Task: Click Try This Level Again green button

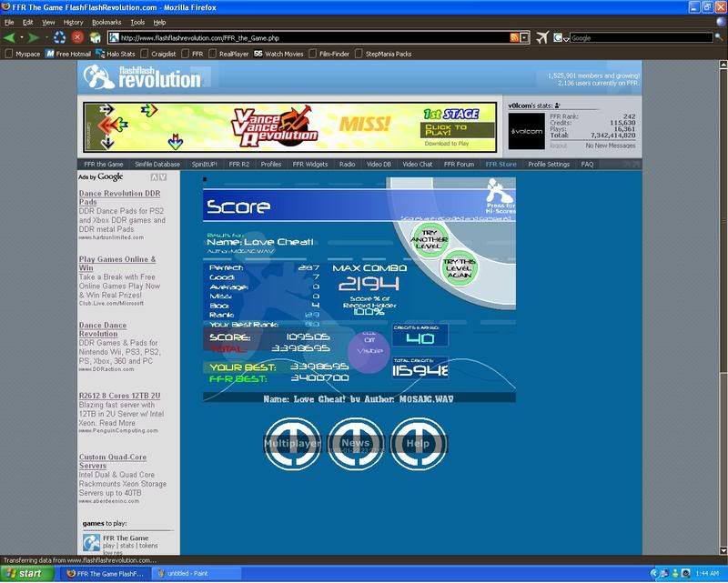Action: (460, 267)
